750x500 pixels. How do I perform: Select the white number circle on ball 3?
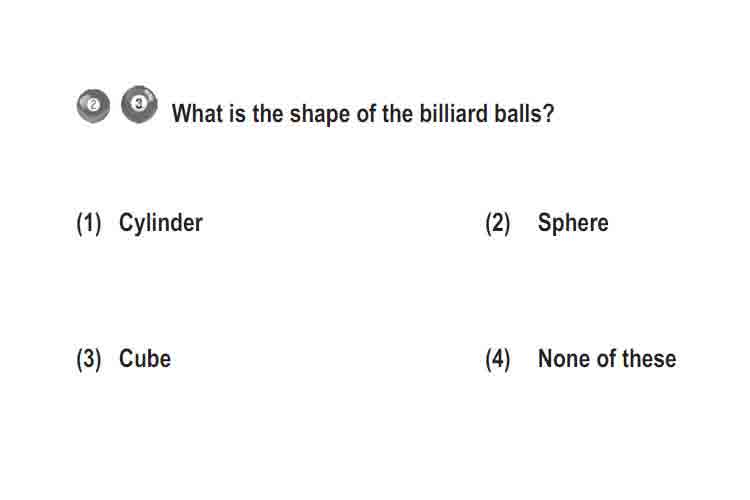tap(139, 103)
